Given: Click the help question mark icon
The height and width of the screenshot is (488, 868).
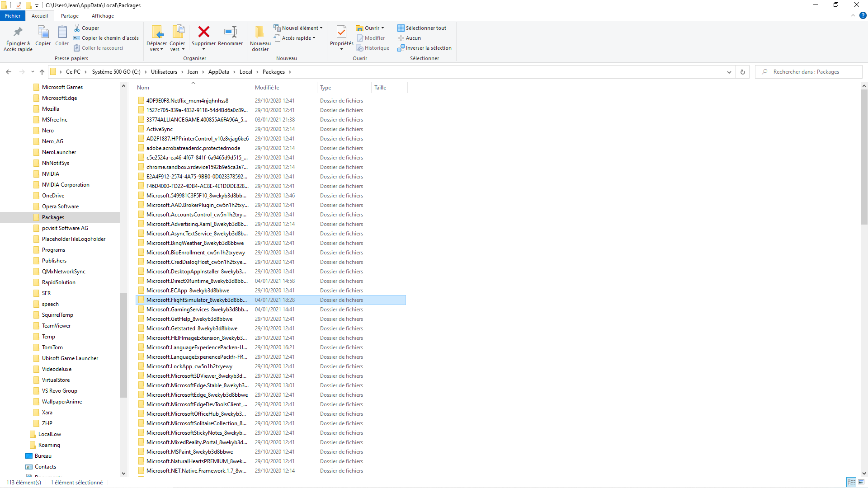Looking at the screenshot, I should tap(863, 15).
